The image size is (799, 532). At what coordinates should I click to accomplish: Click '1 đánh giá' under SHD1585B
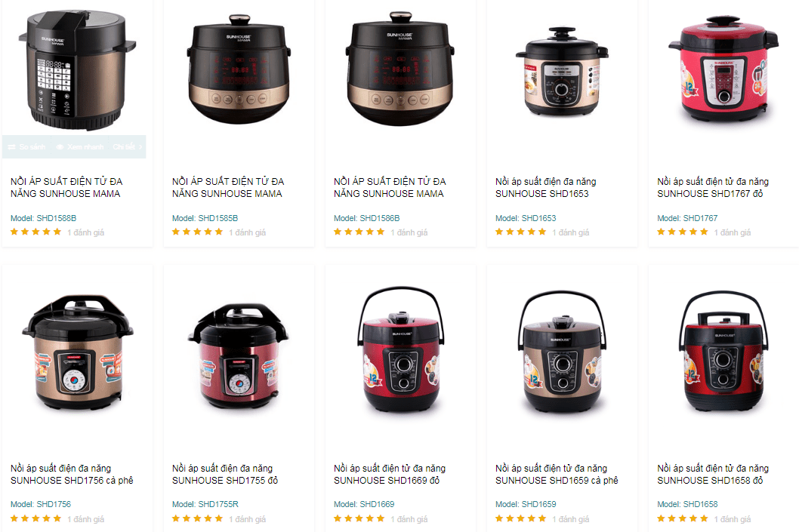247,232
